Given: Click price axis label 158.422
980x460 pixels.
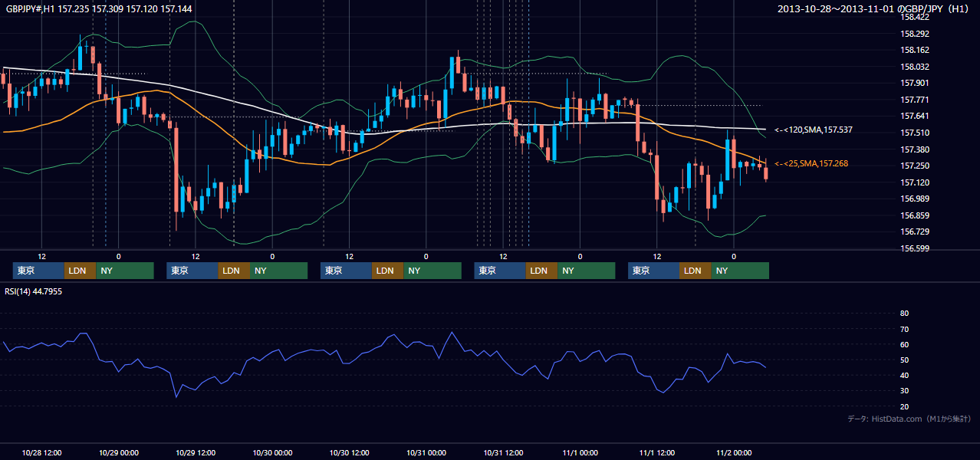Looking at the screenshot, I should (916, 17).
